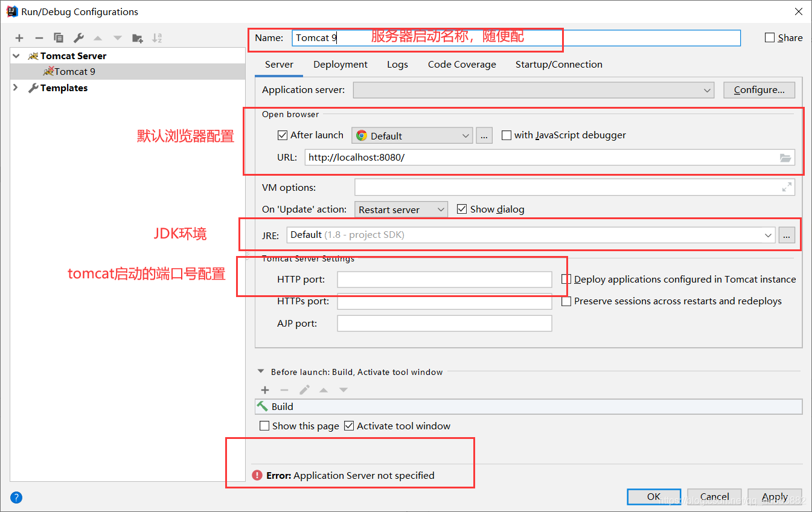Check Show this page option

[264, 426]
